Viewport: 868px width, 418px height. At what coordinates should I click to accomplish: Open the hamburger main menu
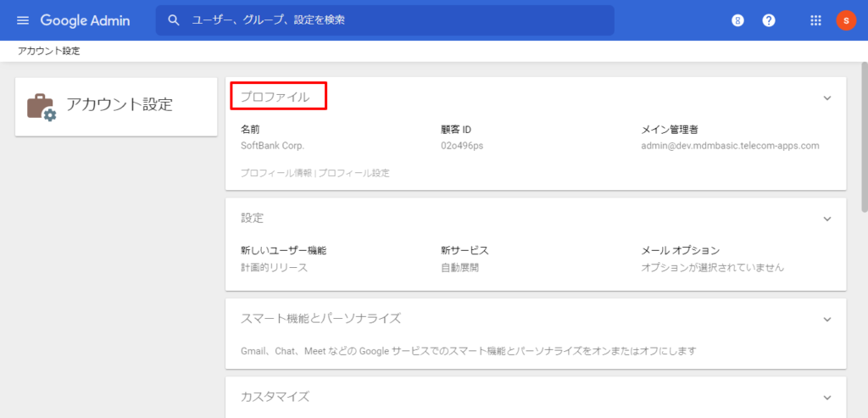[23, 20]
